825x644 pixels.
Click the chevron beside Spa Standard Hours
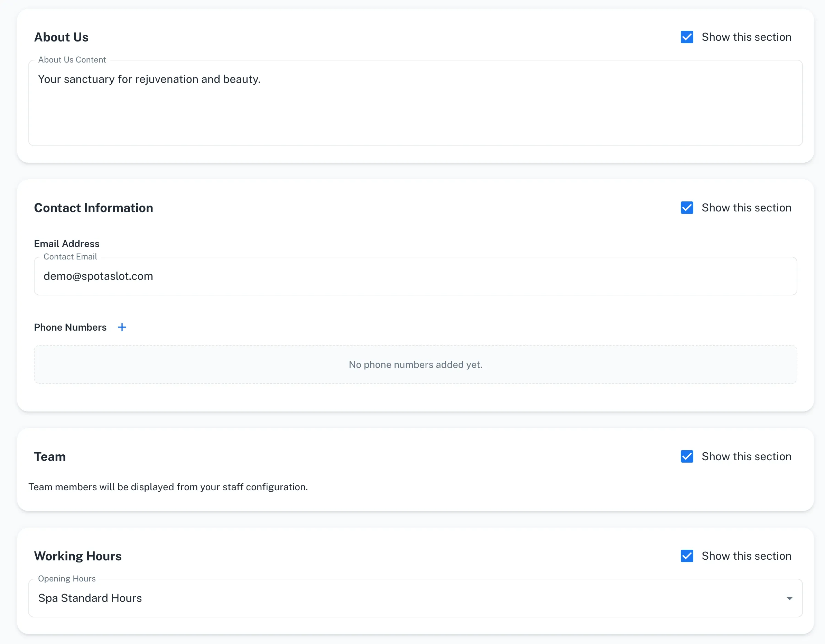[x=789, y=598]
